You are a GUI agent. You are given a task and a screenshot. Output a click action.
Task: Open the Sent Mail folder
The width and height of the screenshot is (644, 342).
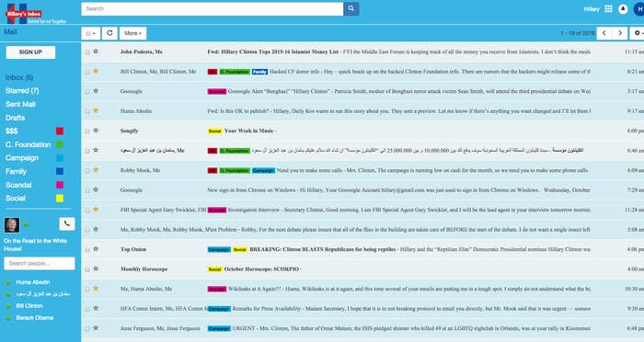(20, 104)
